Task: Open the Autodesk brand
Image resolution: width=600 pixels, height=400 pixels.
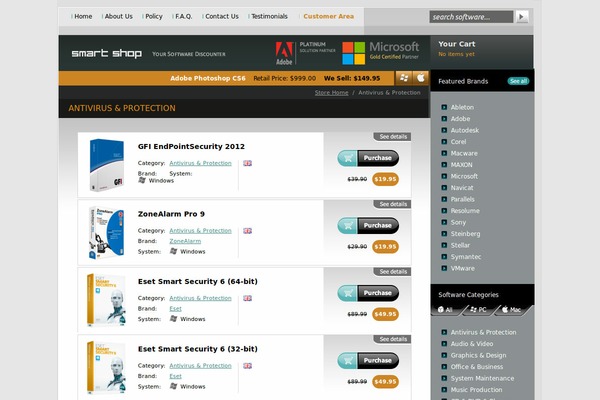Action: (x=465, y=131)
